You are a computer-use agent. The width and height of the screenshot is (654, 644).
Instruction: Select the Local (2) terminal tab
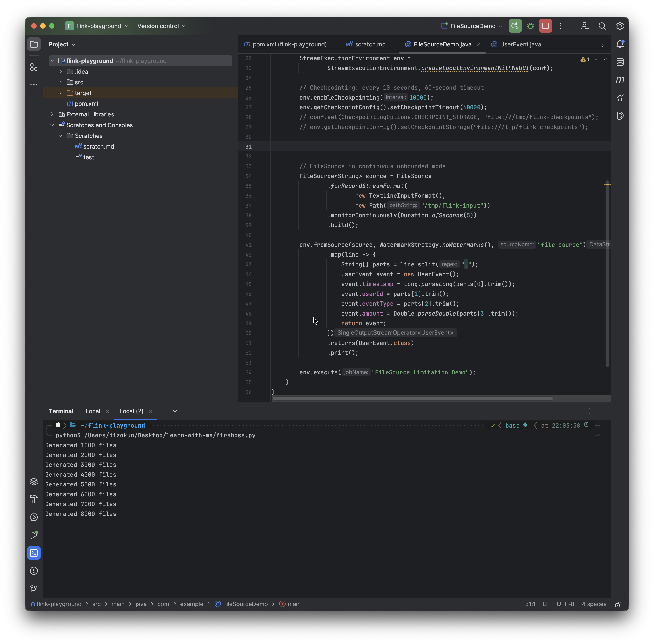pos(131,411)
